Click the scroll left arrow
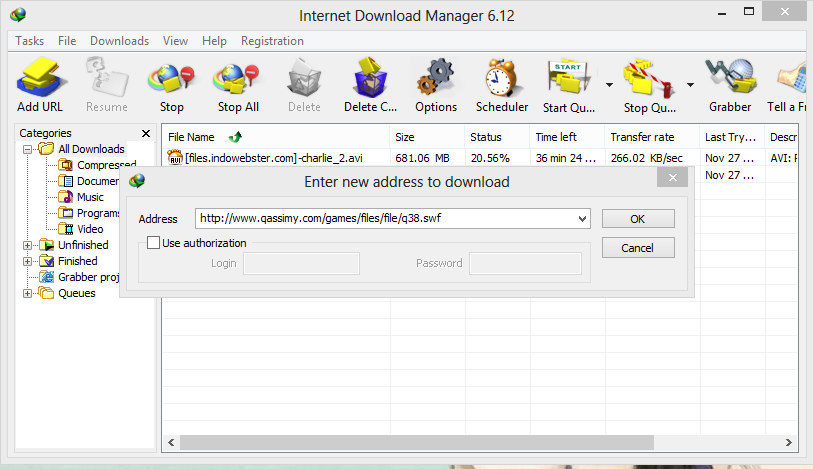 (x=171, y=443)
